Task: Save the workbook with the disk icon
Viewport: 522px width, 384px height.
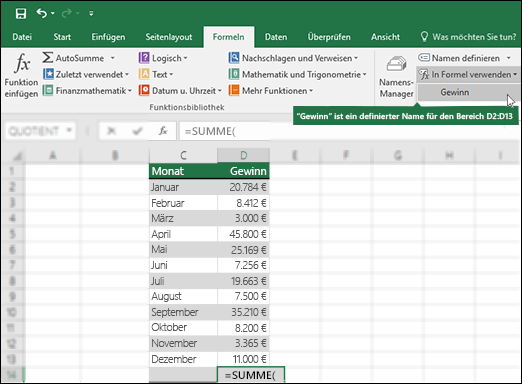Action: click(x=21, y=14)
